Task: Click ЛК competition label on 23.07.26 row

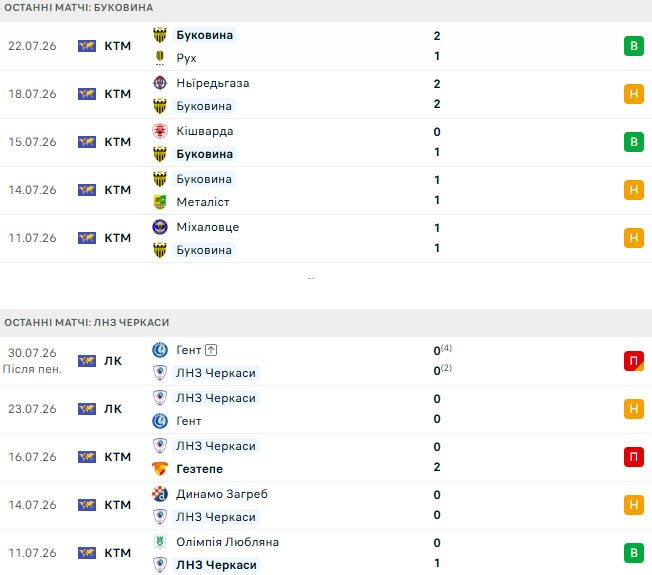Action: pyautogui.click(x=113, y=409)
